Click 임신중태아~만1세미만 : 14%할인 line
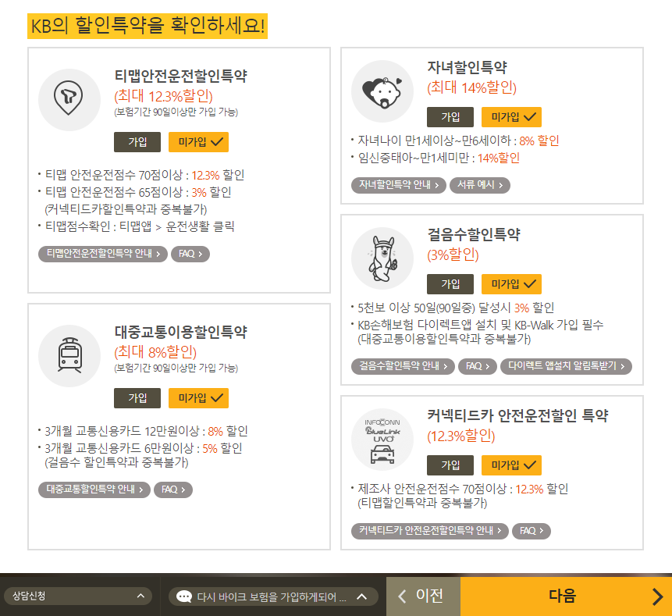The width and height of the screenshot is (672, 616). click(x=439, y=158)
